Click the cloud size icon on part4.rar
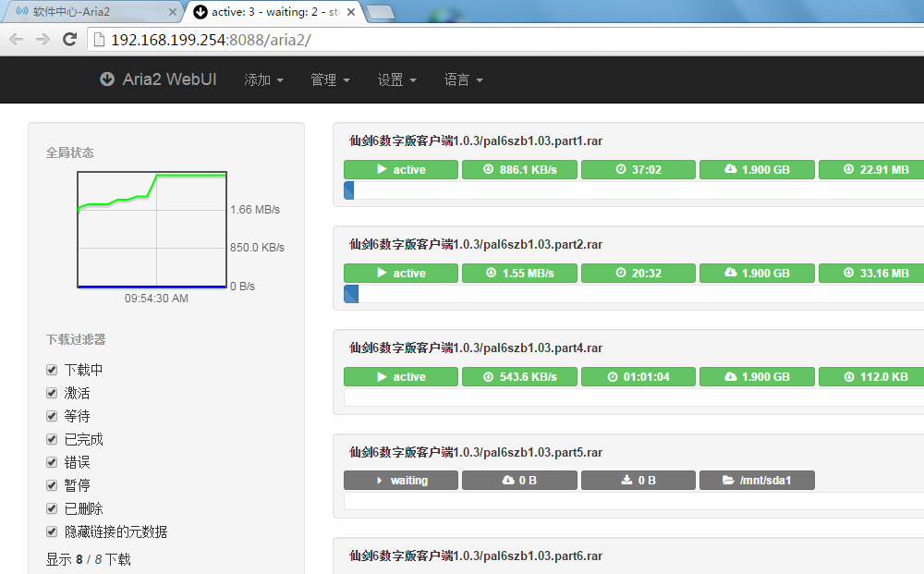Image resolution: width=924 pixels, height=574 pixels. pyautogui.click(x=730, y=377)
